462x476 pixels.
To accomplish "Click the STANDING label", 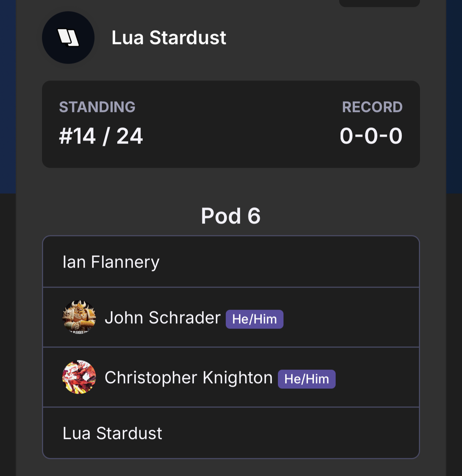I will pos(97,107).
